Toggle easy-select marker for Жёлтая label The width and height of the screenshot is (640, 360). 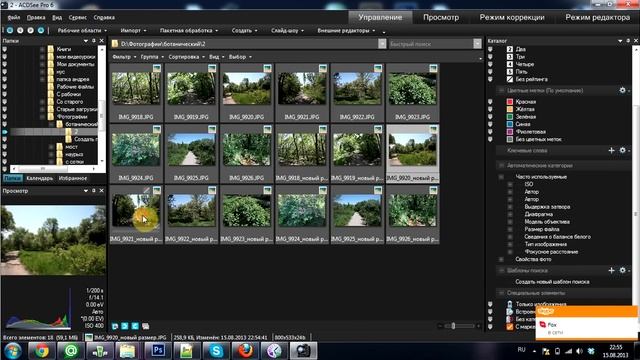click(x=490, y=109)
